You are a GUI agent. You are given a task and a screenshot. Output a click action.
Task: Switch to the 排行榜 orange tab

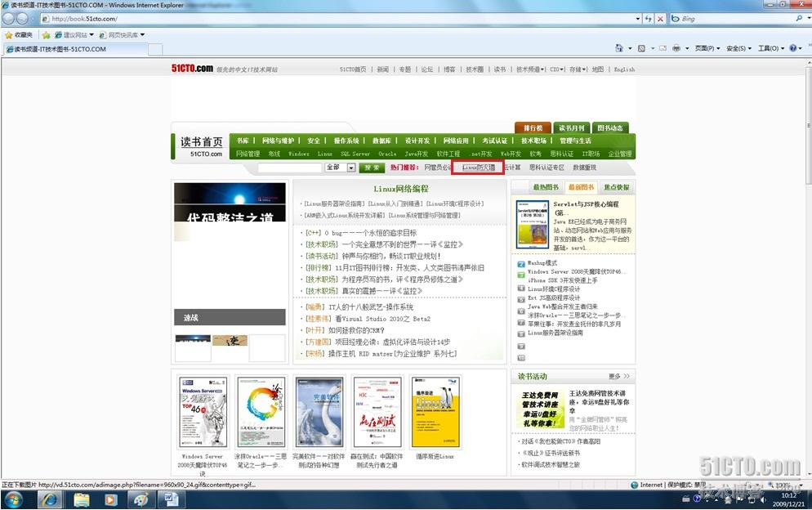[533, 127]
